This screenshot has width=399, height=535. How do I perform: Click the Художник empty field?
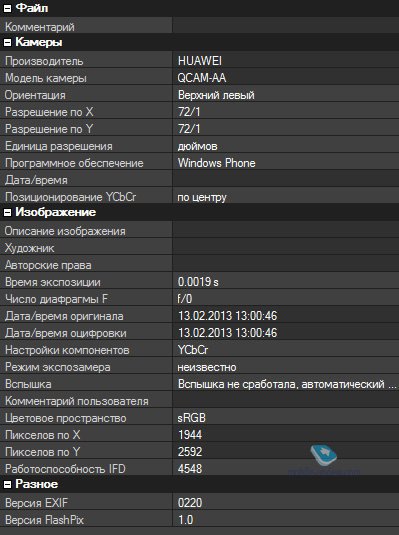click(286, 246)
